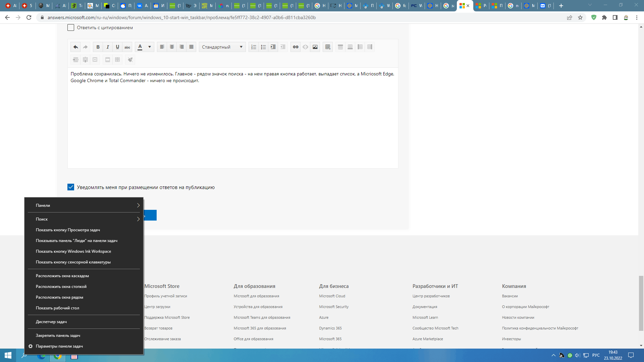Select 'Показать кнопку Просмотра задач'
Screen dimensions: 644x362
point(84,230)
